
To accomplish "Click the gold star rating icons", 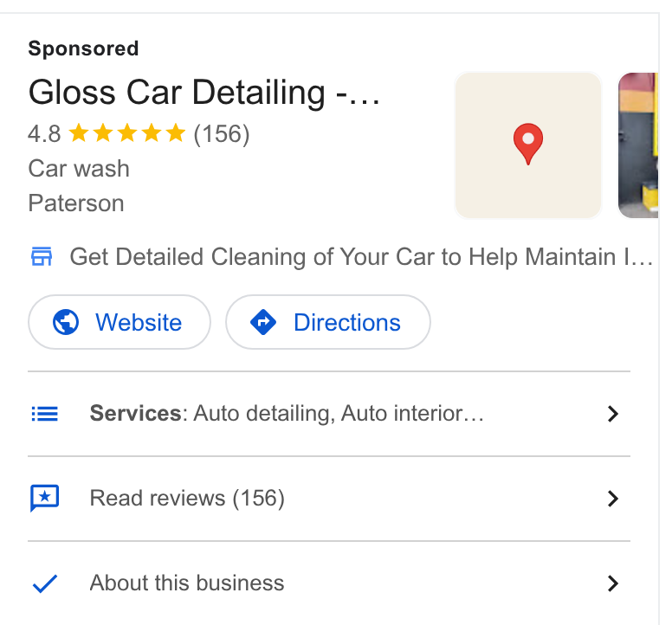I will pyautogui.click(x=126, y=132).
